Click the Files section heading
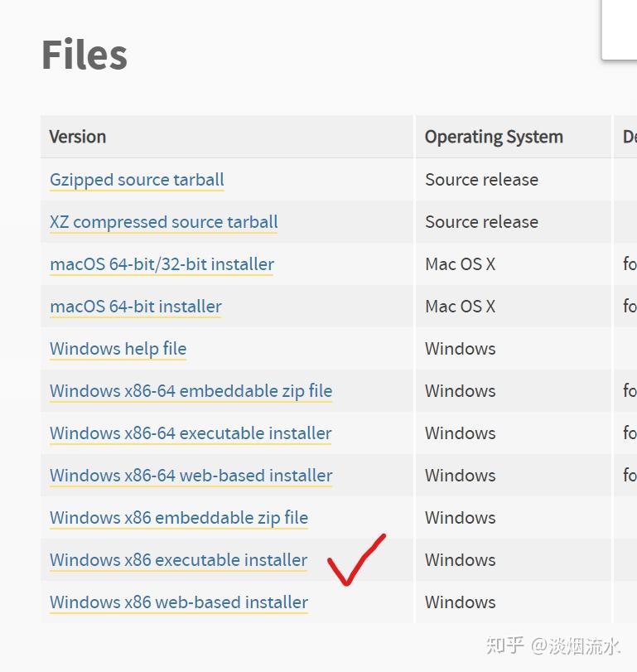The width and height of the screenshot is (637, 672). [84, 55]
